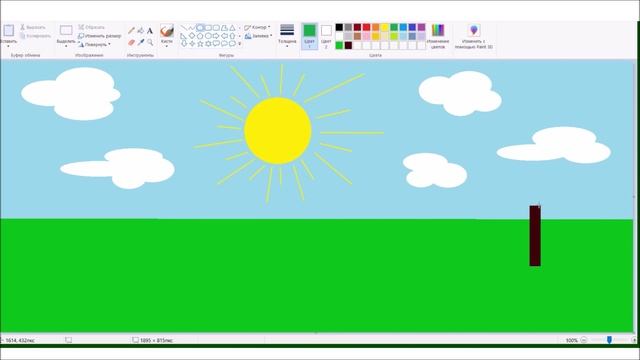The height and width of the screenshot is (360, 640).
Task: Pick the brown color swatch
Action: coord(357,36)
